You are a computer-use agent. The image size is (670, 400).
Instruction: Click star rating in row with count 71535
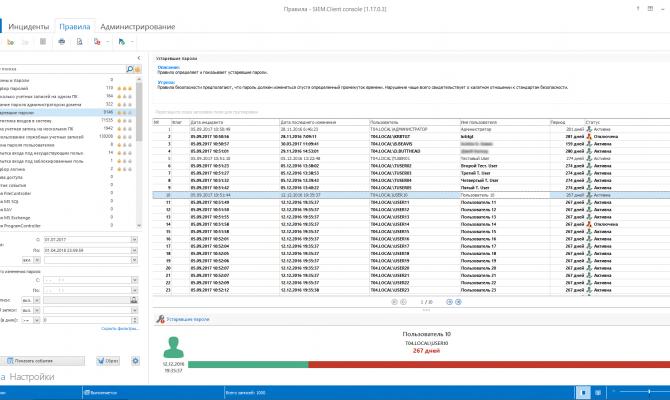tap(124, 121)
